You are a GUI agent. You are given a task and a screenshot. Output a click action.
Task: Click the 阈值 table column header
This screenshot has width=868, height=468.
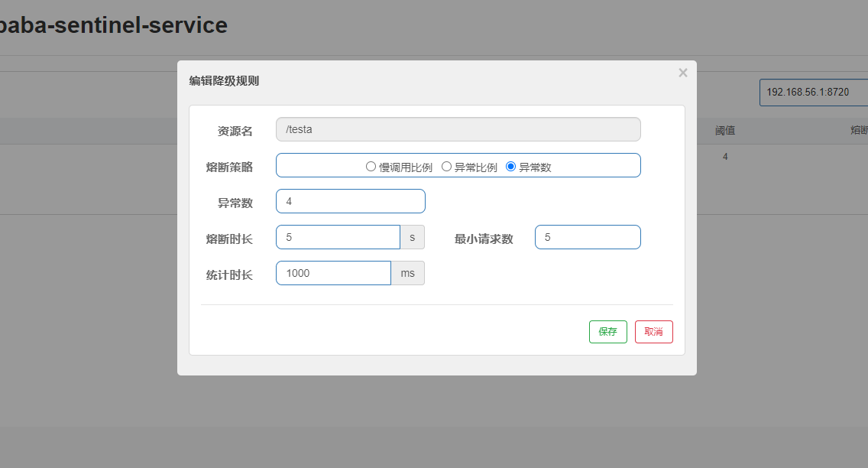tap(724, 130)
